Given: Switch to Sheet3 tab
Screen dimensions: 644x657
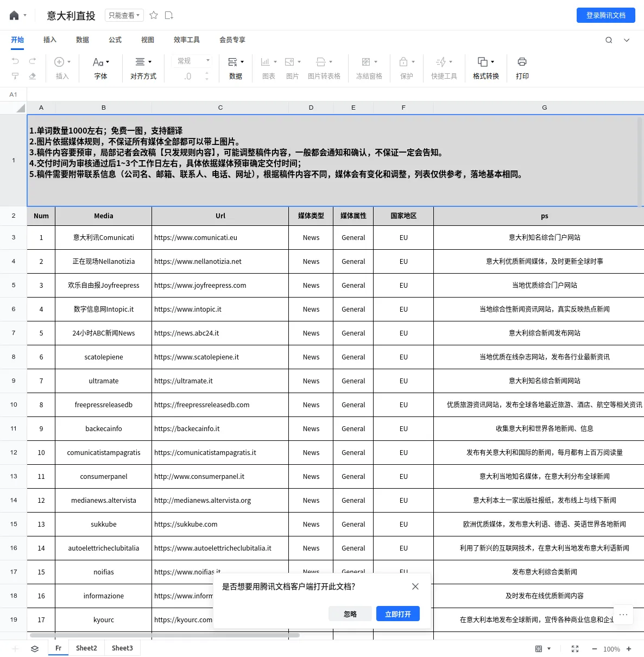Looking at the screenshot, I should (x=122, y=648).
